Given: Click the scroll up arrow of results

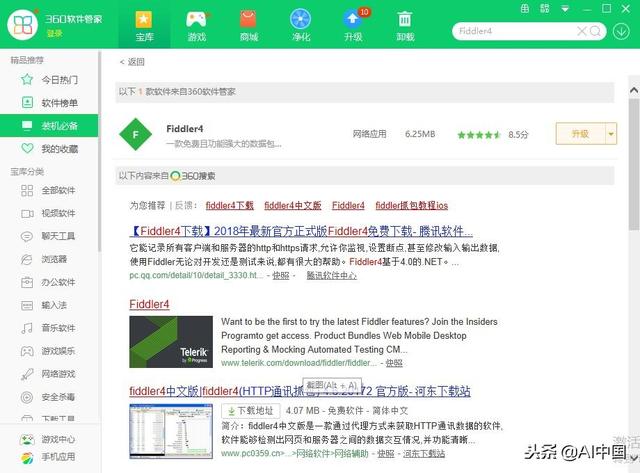Looking at the screenshot, I should pyautogui.click(x=634, y=90).
